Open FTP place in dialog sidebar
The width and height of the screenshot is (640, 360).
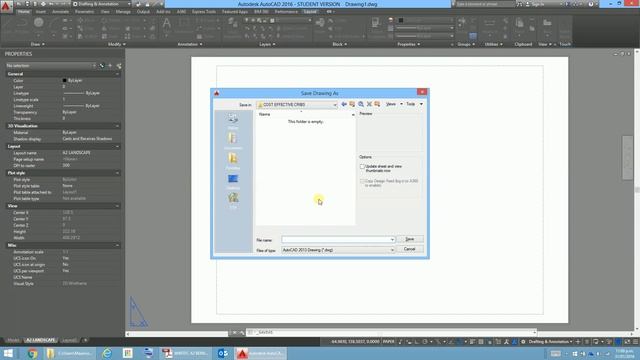[233, 200]
